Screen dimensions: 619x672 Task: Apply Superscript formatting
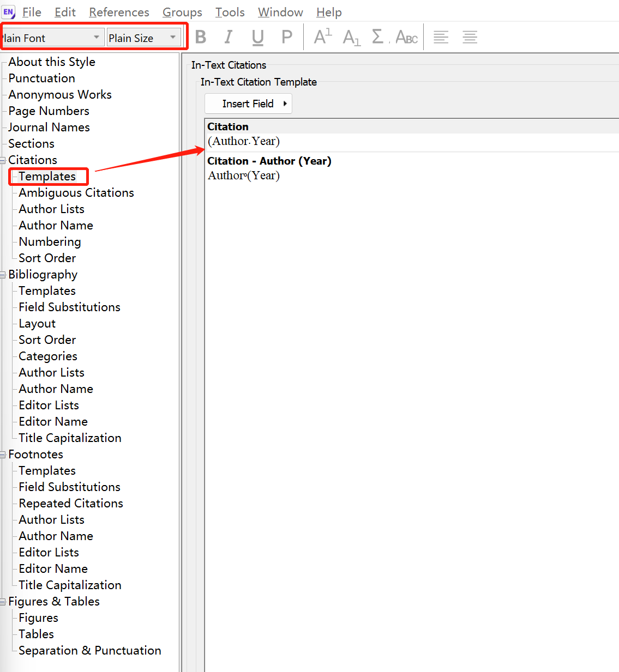323,37
